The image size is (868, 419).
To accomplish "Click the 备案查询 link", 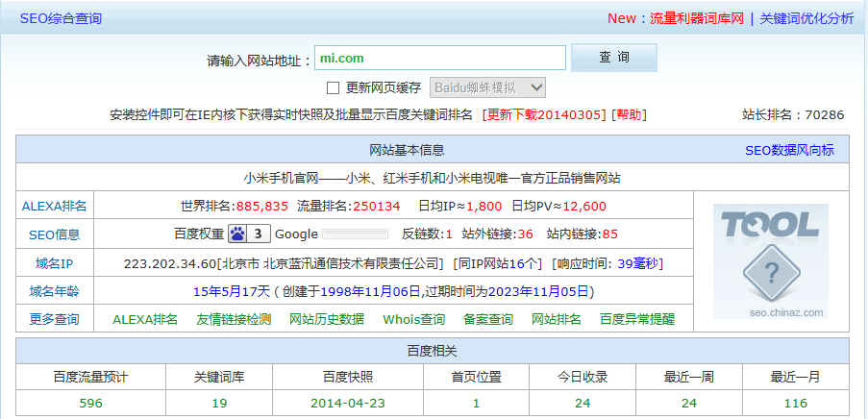I will 488,319.
